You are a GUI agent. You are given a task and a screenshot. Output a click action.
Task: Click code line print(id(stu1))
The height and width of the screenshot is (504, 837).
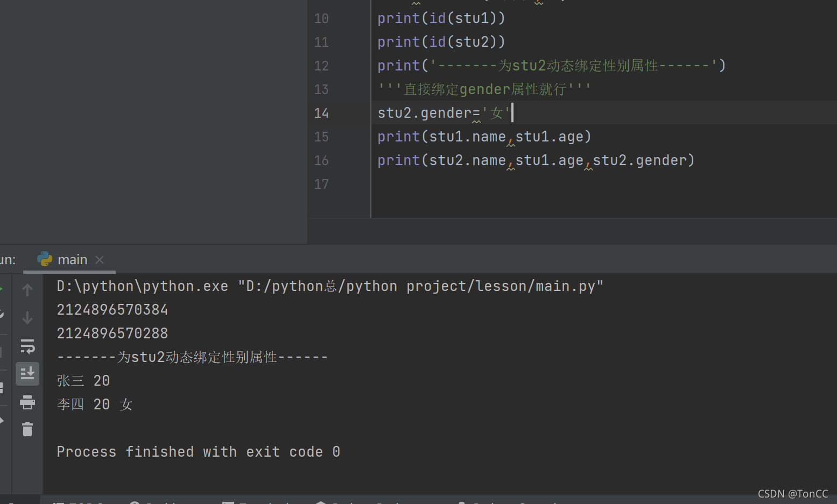click(x=441, y=18)
